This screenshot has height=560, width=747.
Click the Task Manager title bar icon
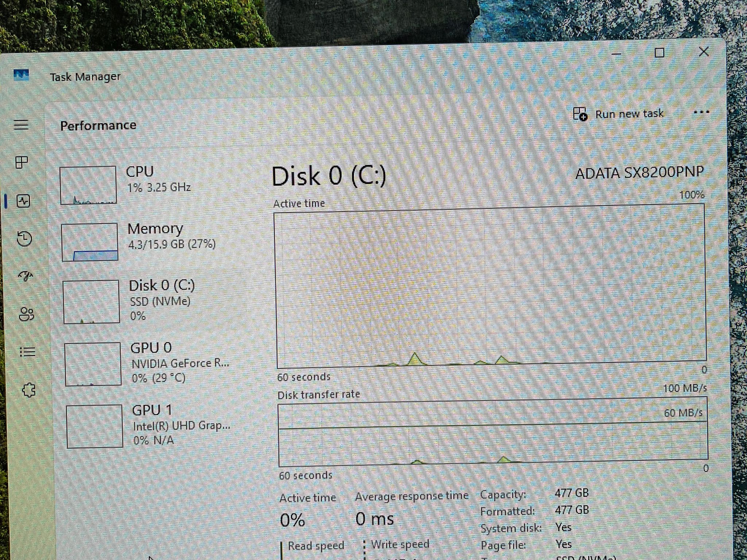coord(21,75)
